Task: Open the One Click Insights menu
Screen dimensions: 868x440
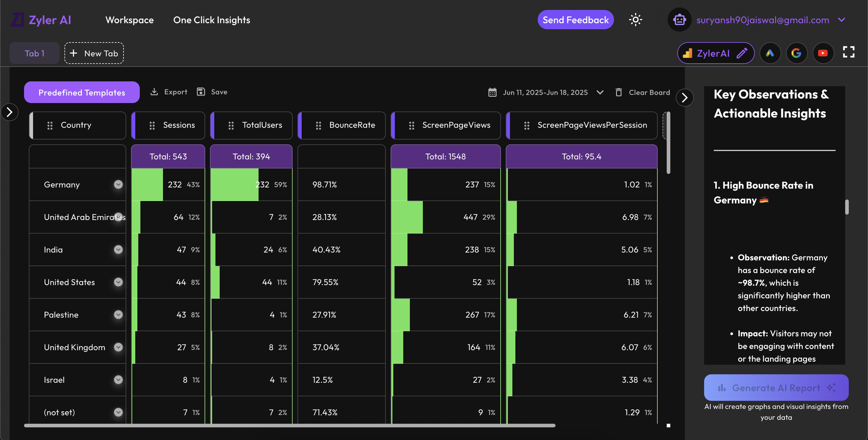Action: [211, 20]
